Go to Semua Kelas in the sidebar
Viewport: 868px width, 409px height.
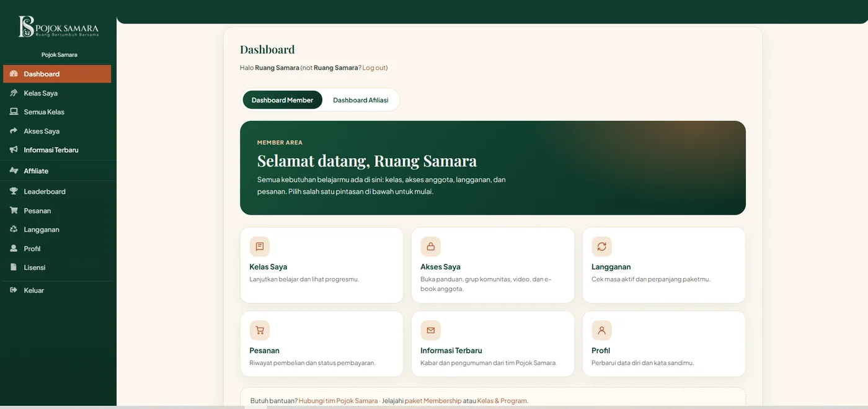(x=57, y=112)
